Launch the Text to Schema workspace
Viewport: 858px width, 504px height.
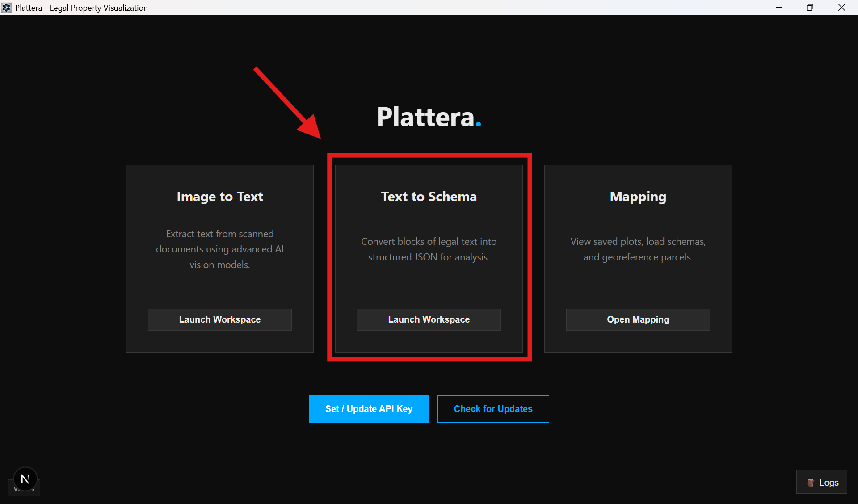429,319
